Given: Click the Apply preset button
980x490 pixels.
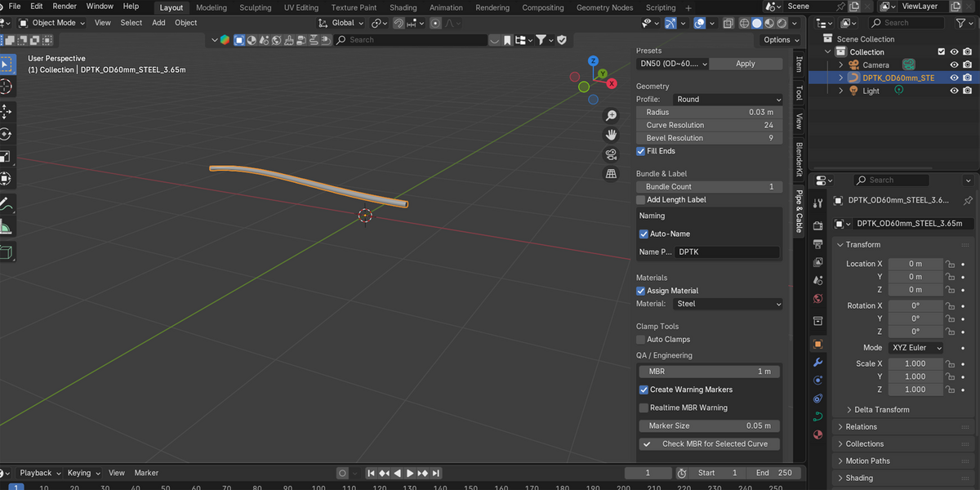Looking at the screenshot, I should [x=746, y=64].
